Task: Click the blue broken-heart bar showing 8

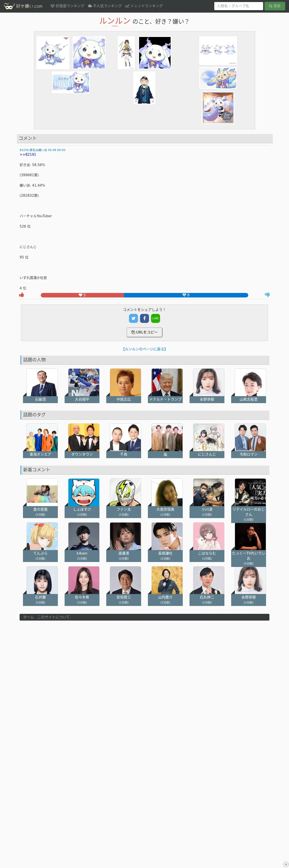Action: pos(186,295)
